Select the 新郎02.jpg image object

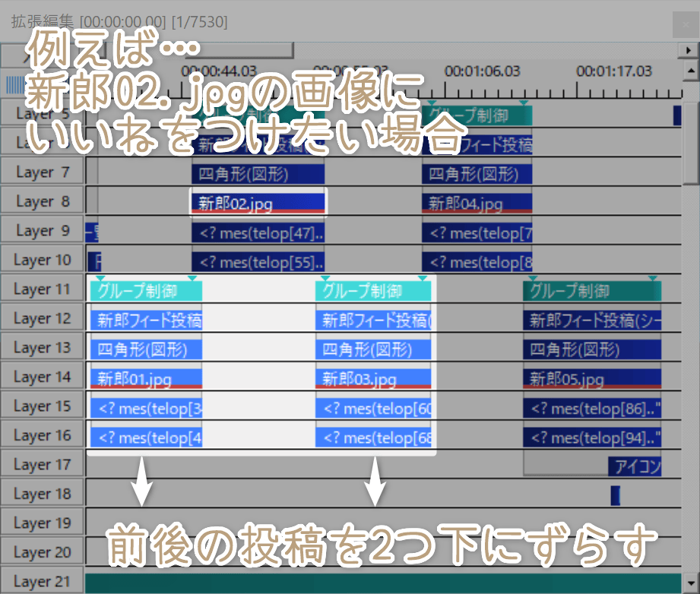(258, 203)
